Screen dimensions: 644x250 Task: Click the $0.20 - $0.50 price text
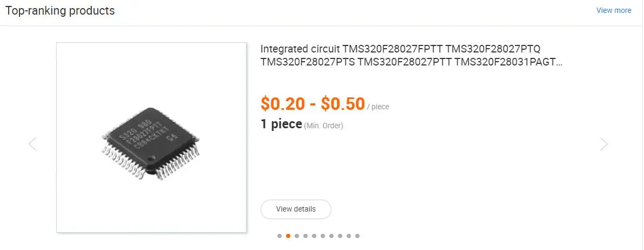click(313, 103)
